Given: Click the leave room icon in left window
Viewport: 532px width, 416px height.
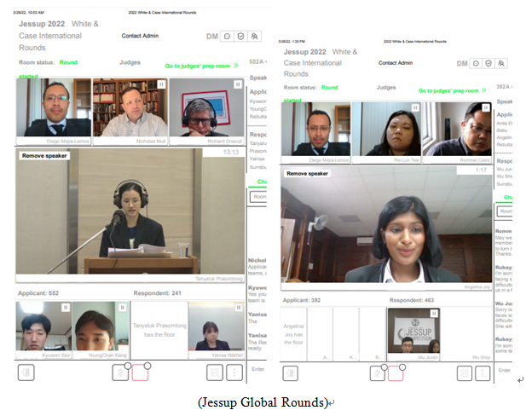Looking at the screenshot, I should (x=26, y=373).
